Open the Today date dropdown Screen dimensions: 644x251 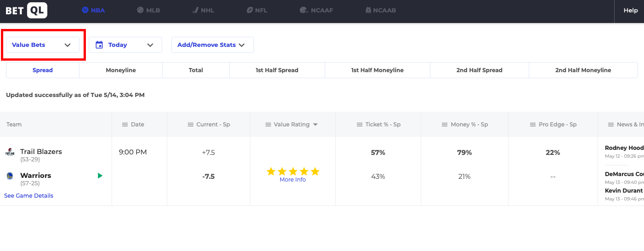coord(125,45)
